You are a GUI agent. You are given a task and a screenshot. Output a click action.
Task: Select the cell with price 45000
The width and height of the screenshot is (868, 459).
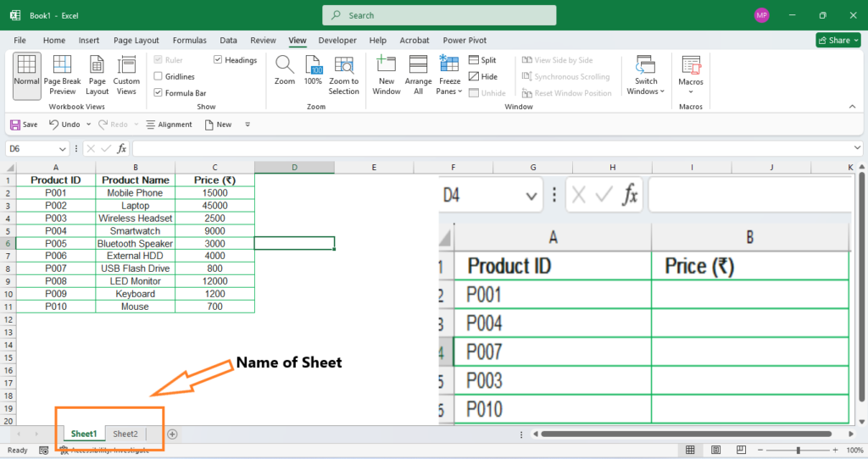pyautogui.click(x=214, y=206)
